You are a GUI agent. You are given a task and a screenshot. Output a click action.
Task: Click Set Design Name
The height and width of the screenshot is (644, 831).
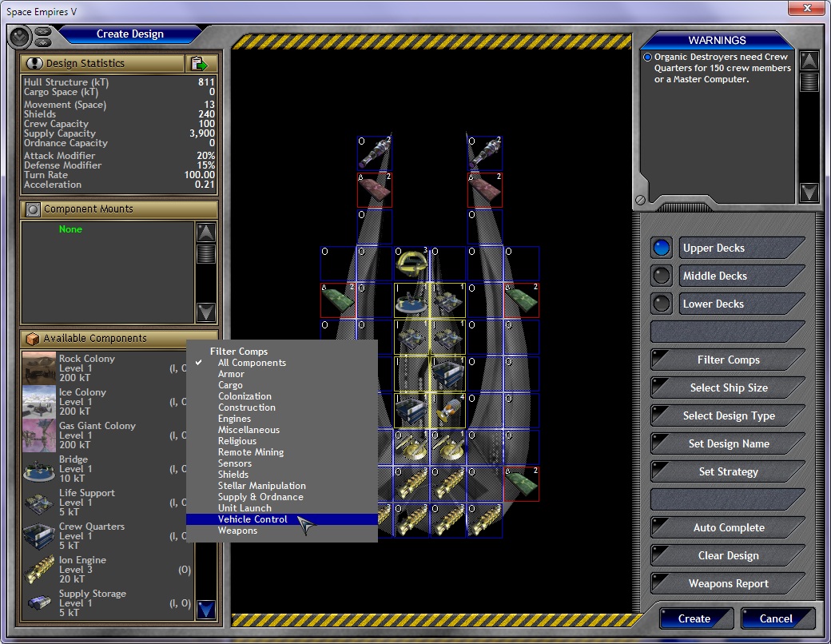tap(728, 444)
